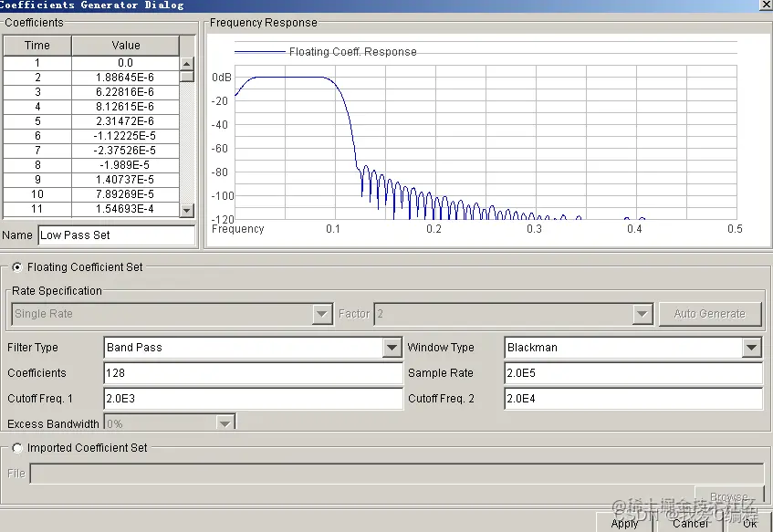773x532 pixels.
Task: Select the cell with value 1.88645E-6
Action: [125, 78]
